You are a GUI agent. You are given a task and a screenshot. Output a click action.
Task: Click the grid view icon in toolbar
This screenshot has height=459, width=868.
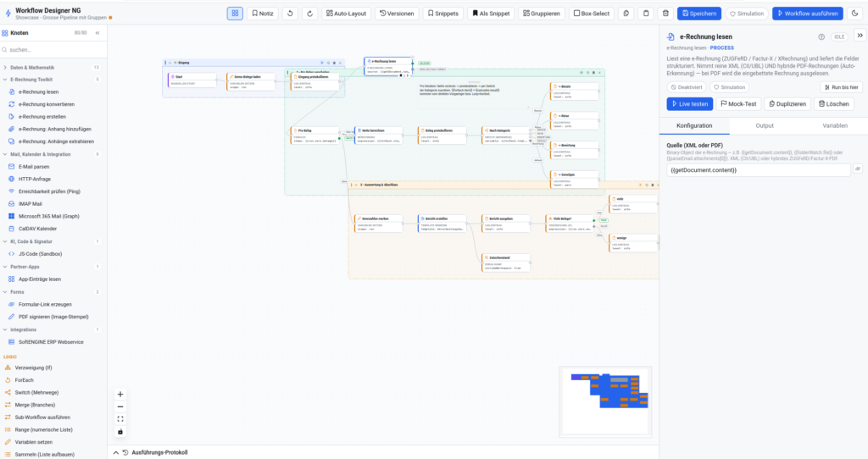235,14
